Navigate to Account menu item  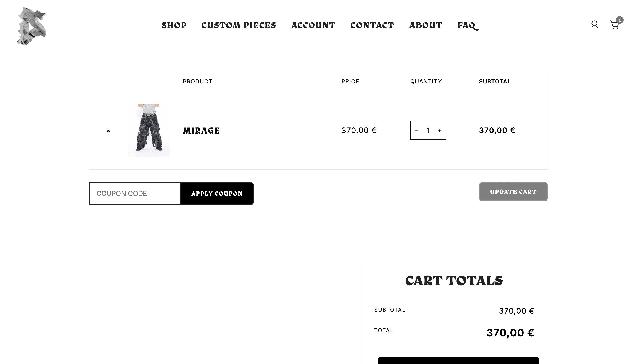coord(313,25)
